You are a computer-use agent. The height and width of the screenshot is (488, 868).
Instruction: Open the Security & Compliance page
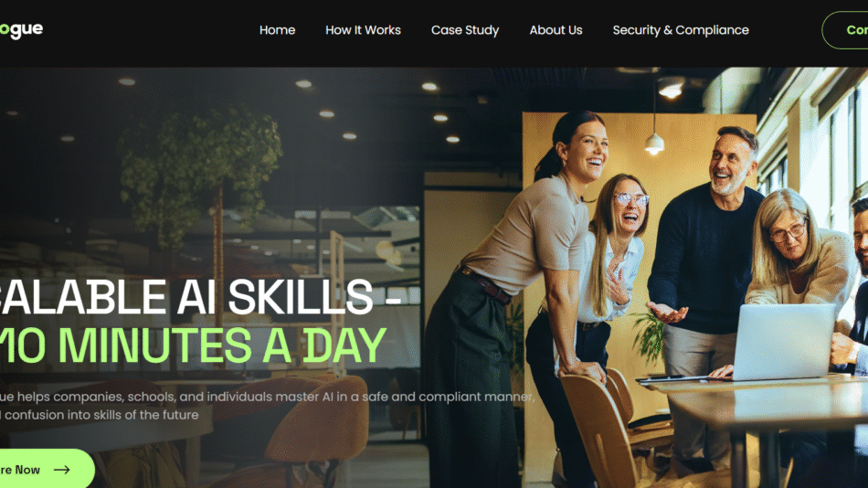pyautogui.click(x=681, y=30)
